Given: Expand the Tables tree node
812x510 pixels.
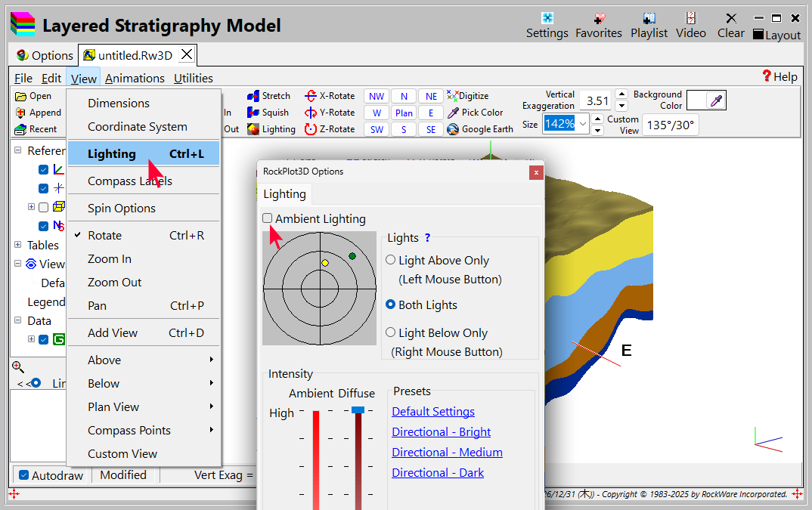Looking at the screenshot, I should (x=17, y=245).
